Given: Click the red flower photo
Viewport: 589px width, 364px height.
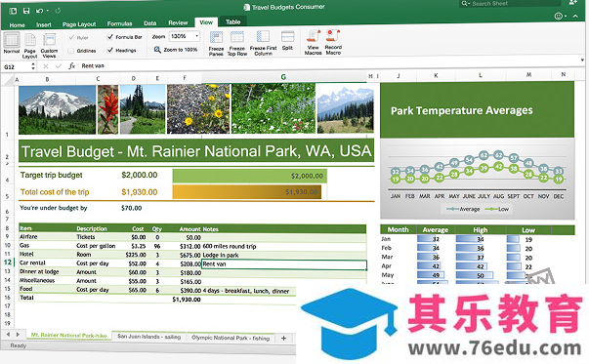Looking at the screenshot, I should click(x=107, y=109).
